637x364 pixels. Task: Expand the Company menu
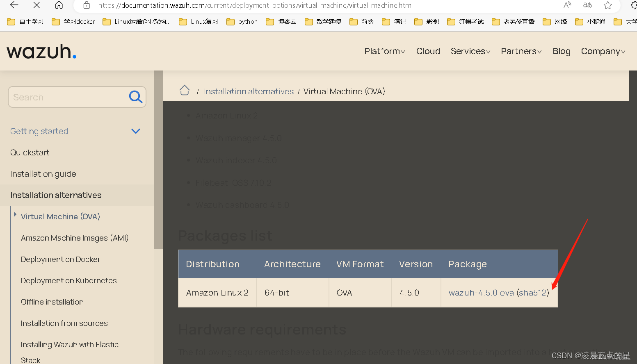point(603,51)
